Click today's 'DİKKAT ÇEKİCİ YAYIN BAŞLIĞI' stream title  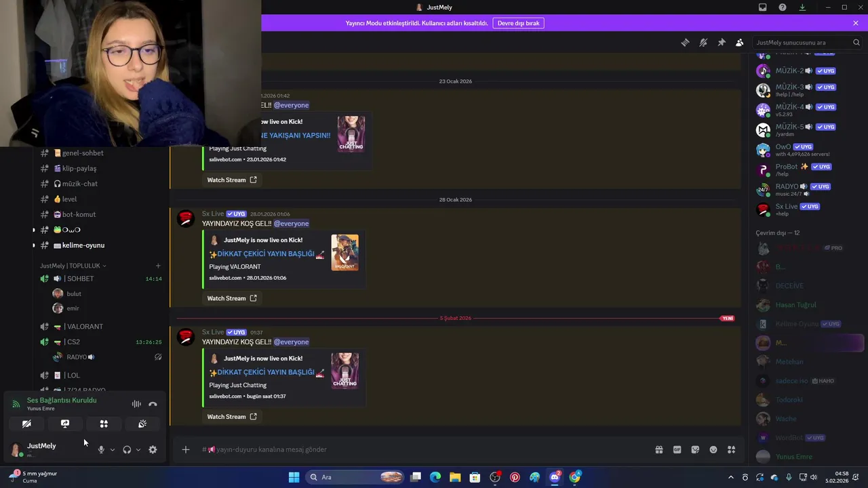pos(267,372)
